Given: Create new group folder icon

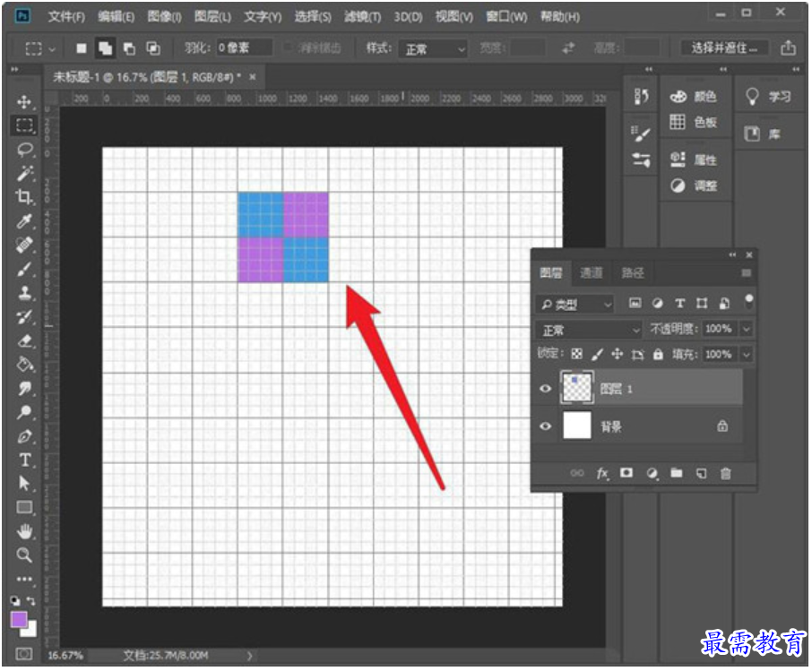Looking at the screenshot, I should coord(677,473).
